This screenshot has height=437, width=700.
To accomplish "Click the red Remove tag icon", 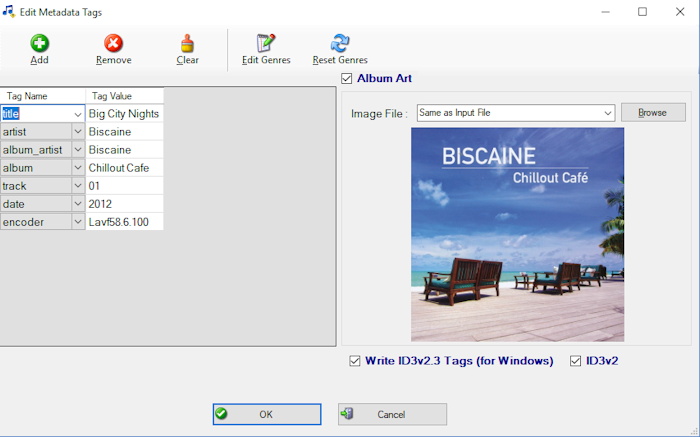I will point(113,43).
